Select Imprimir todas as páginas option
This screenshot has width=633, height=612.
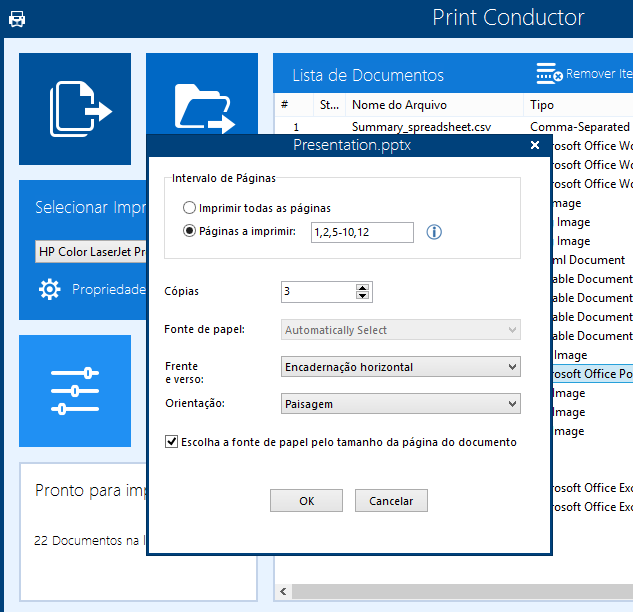pyautogui.click(x=190, y=208)
